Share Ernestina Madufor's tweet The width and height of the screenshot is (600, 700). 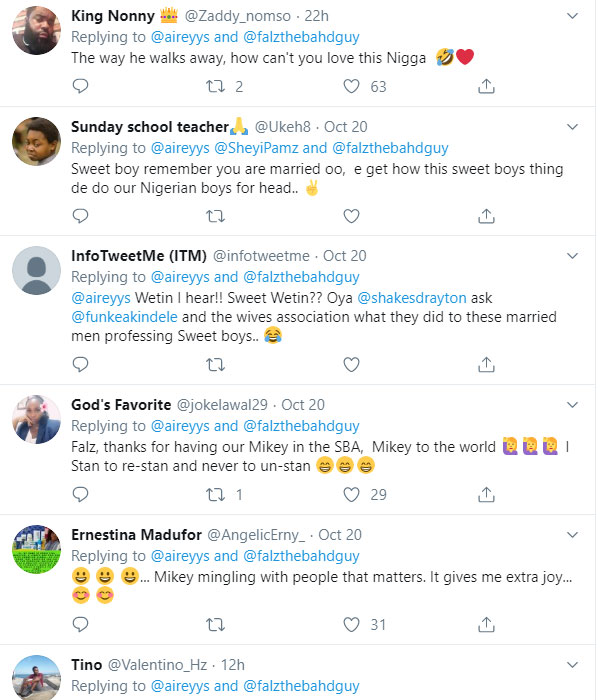[x=487, y=624]
